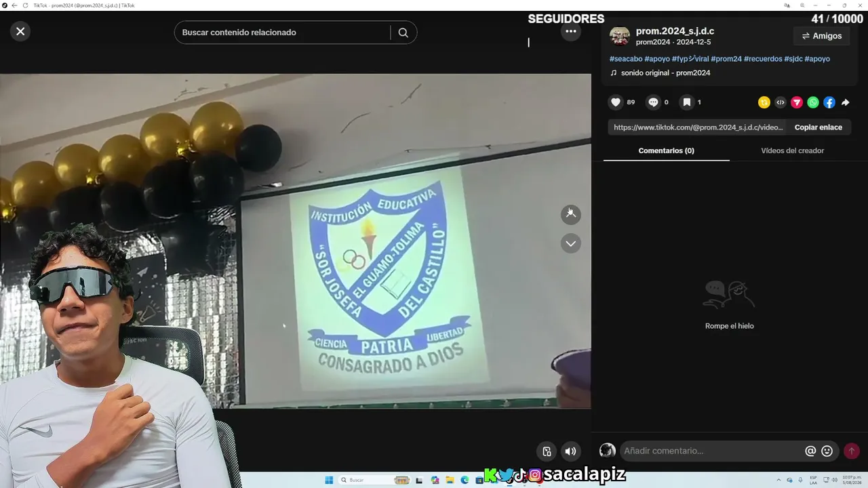Mute the video with the speaker icon

point(571,451)
